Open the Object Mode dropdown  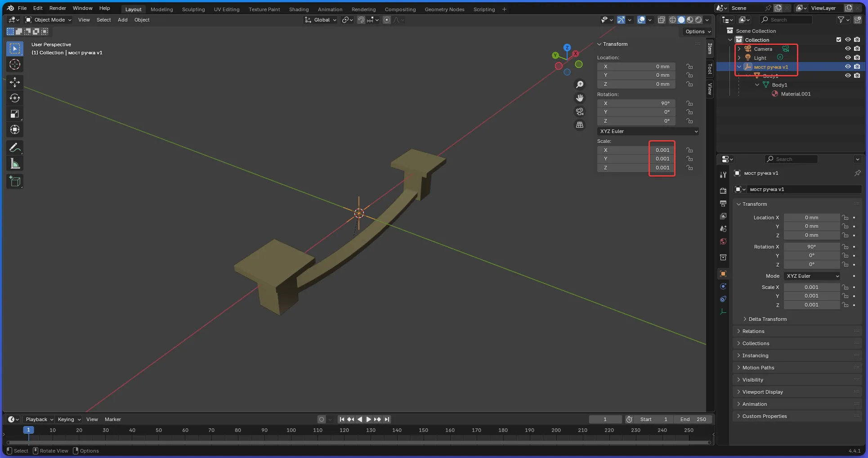[x=49, y=20]
